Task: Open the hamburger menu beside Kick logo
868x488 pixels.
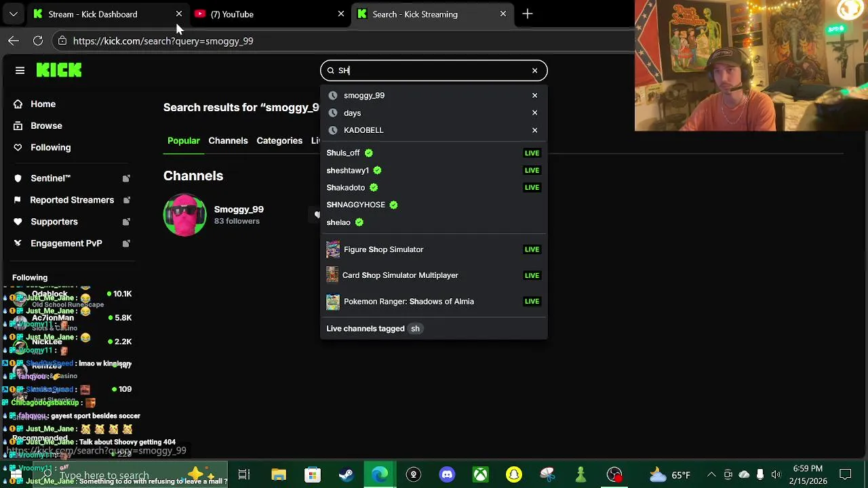Action: [20, 70]
